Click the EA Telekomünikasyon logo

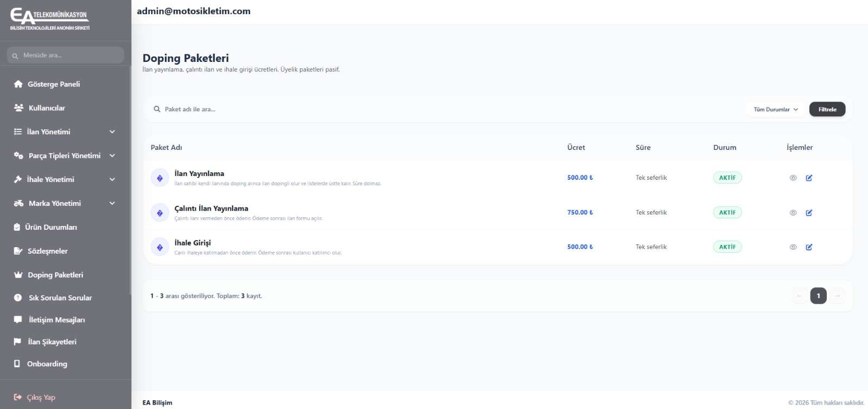50,18
